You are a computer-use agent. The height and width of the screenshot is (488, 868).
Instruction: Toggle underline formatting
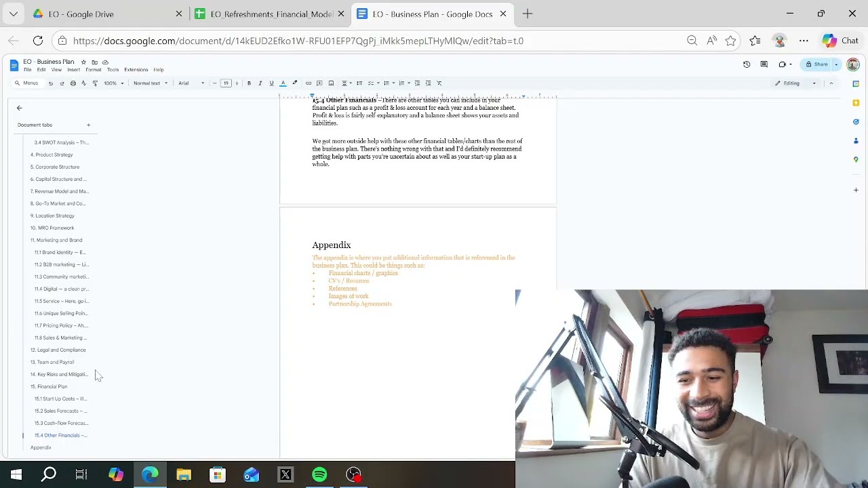[x=271, y=83]
